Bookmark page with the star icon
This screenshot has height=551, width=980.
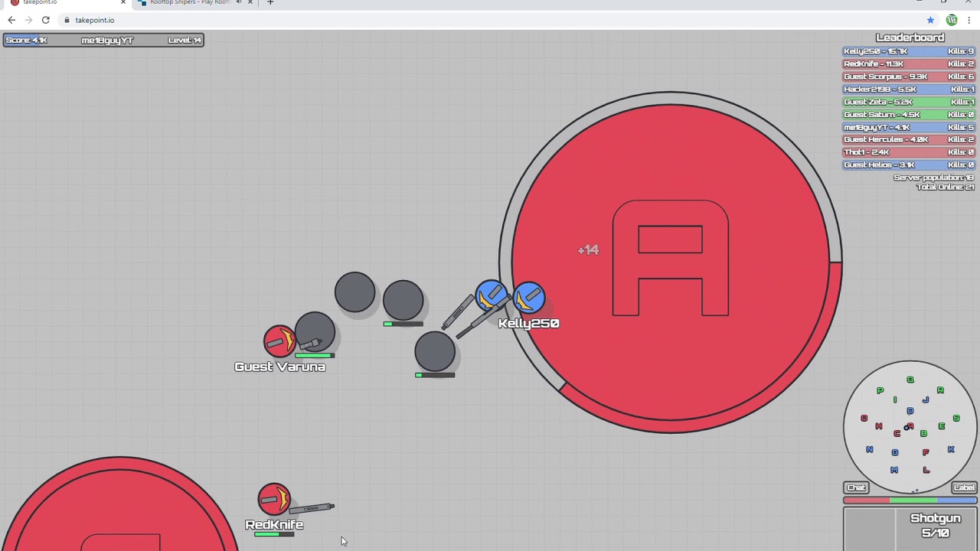click(930, 20)
